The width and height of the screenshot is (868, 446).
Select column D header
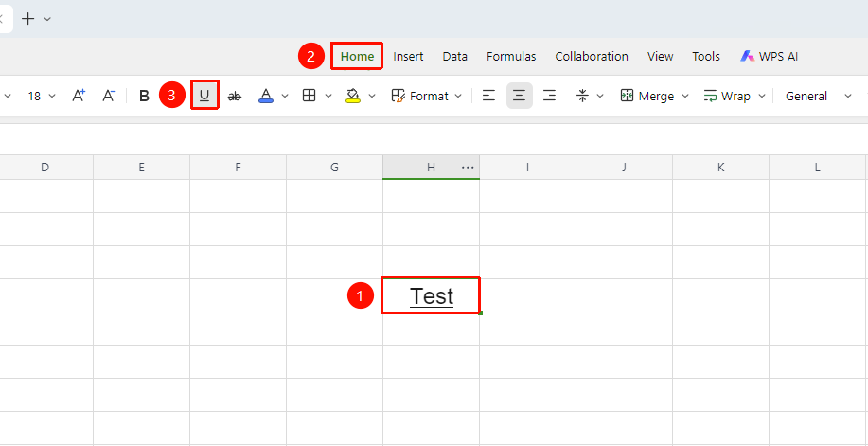point(45,168)
